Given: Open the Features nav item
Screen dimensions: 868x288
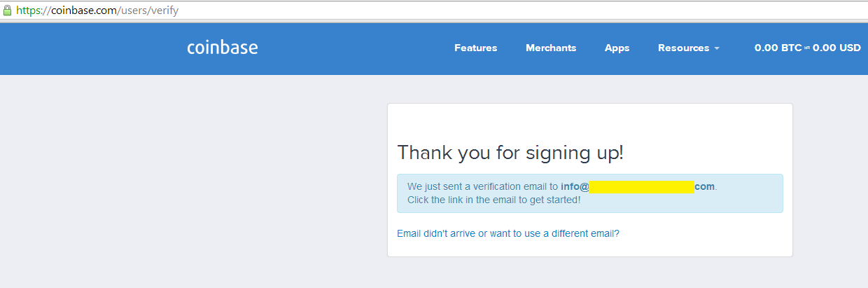Looking at the screenshot, I should tap(476, 48).
